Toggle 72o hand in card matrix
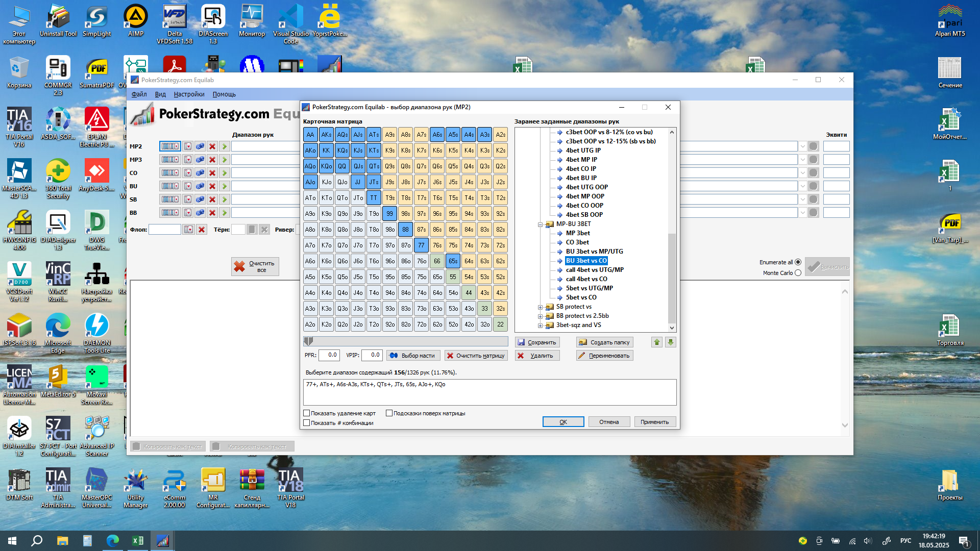Screen dimensions: 980x551 click(422, 324)
